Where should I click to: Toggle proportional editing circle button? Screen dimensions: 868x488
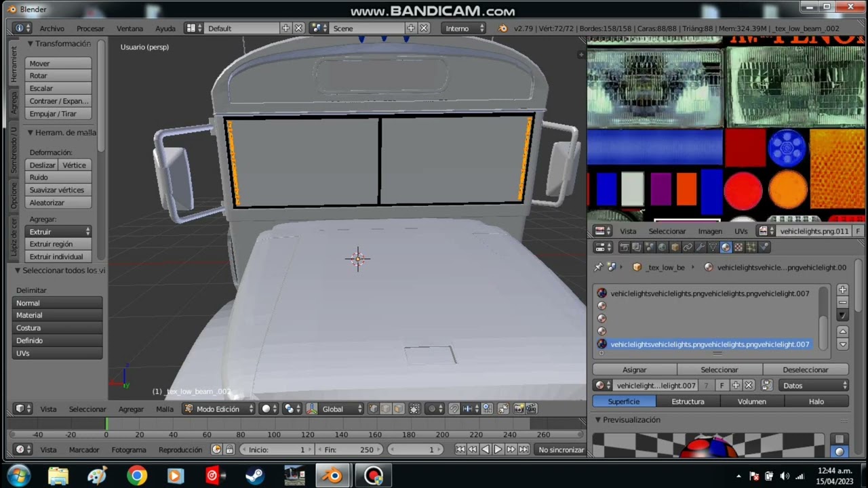[435, 409]
